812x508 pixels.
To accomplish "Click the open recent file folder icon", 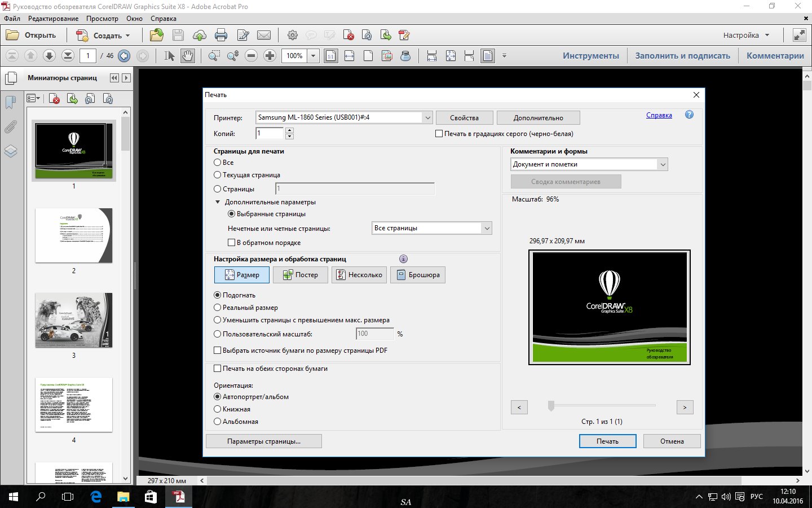I will tap(157, 35).
